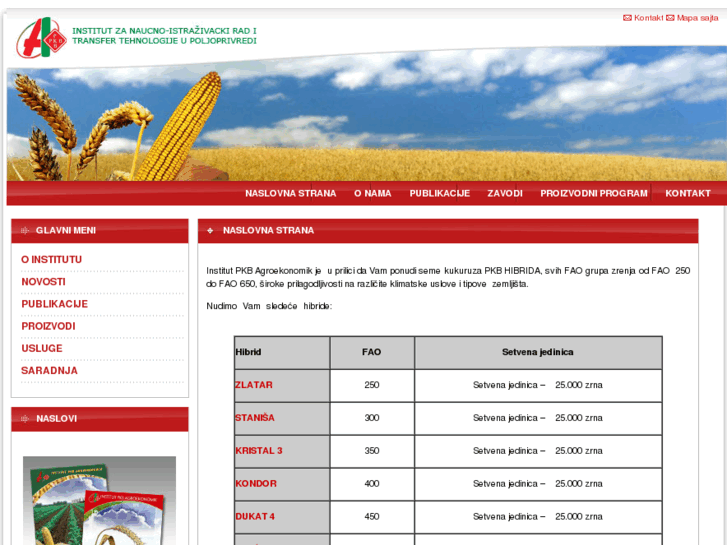Viewport: 727px width, 545px height.
Task: Click the Nudimo Vam sledeće hibride text
Action: [269, 306]
